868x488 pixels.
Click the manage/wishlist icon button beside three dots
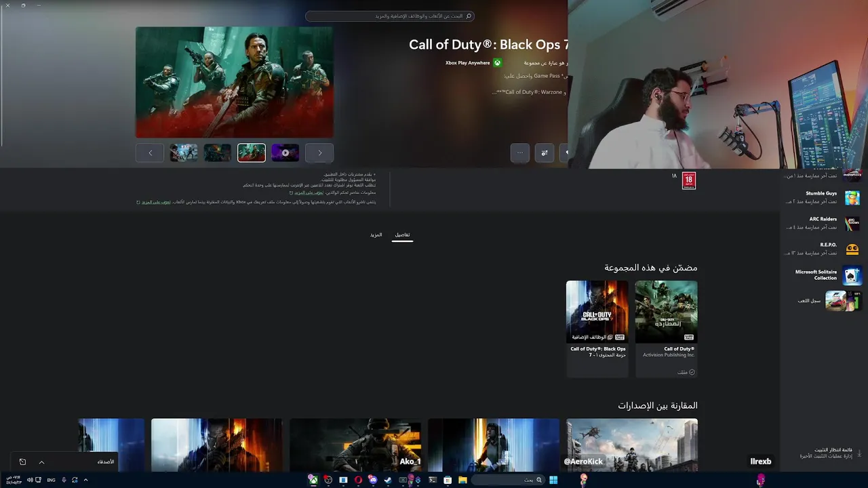545,152
